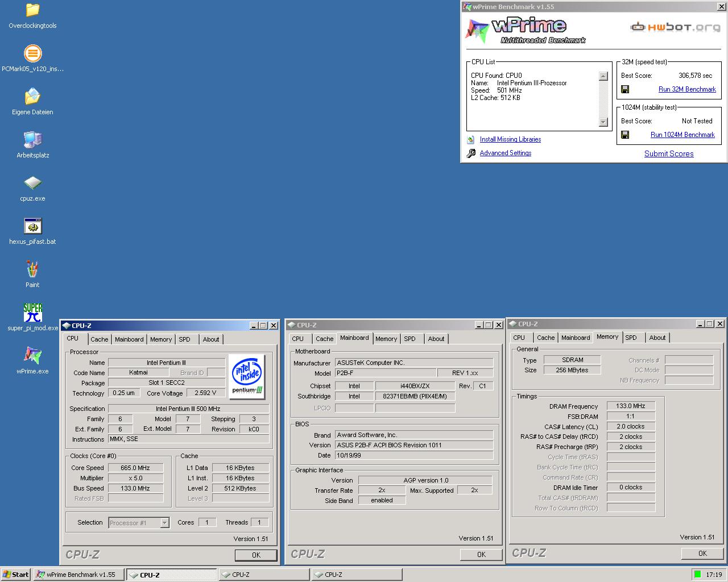This screenshot has height=582, width=728.
Task: Click the Windows Start button
Action: (15, 575)
